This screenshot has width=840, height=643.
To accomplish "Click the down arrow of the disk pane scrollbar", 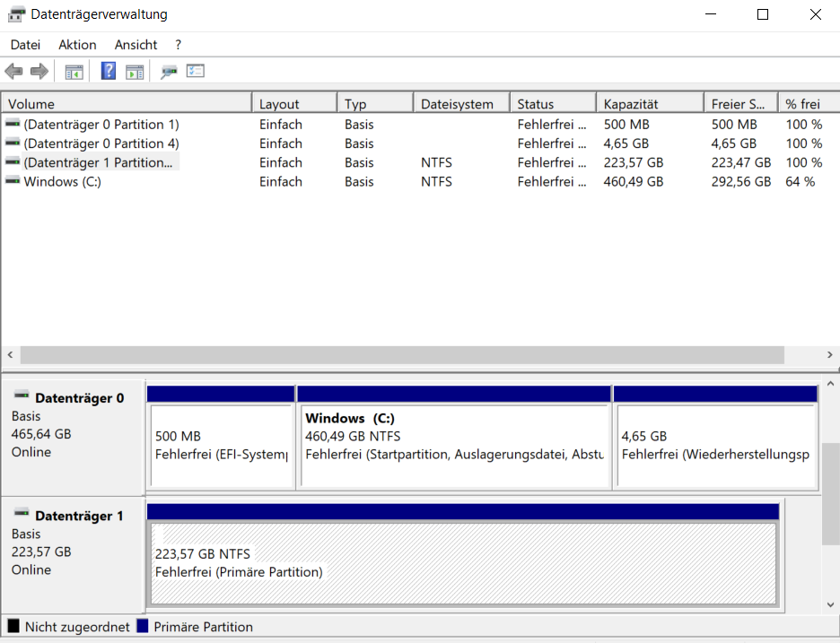I will (831, 604).
